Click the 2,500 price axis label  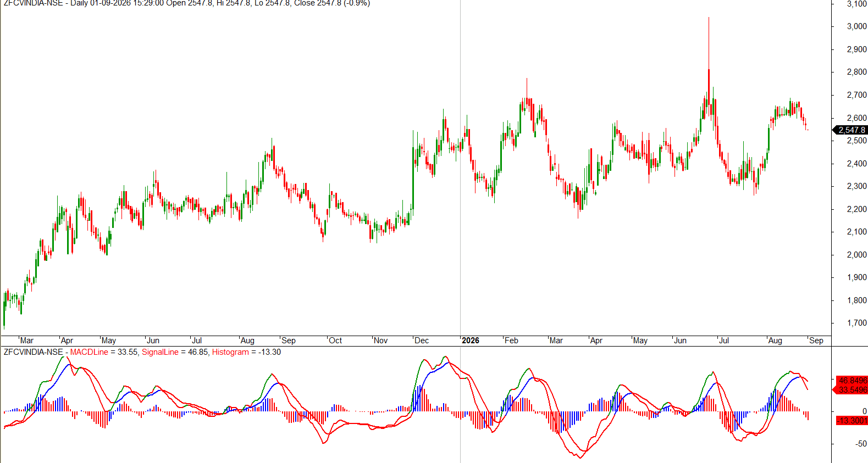click(x=856, y=141)
